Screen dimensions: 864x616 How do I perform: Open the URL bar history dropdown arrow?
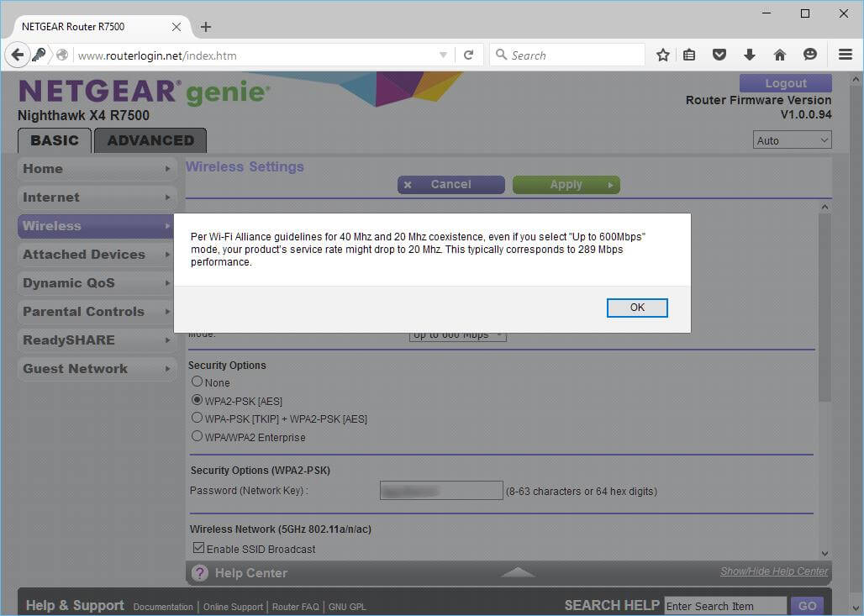(443, 55)
